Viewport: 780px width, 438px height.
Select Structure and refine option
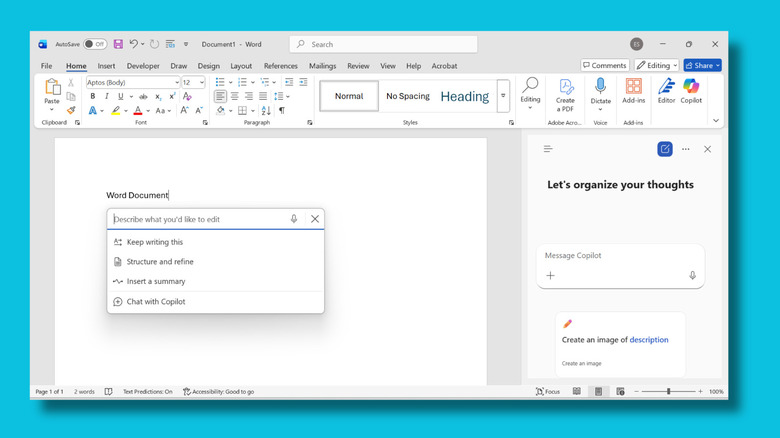(x=215, y=261)
